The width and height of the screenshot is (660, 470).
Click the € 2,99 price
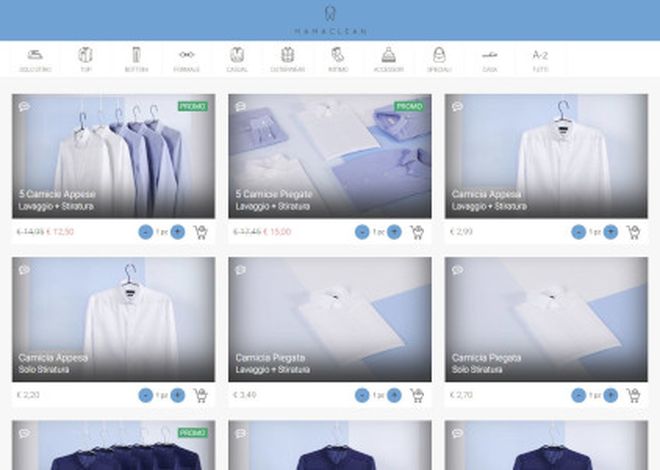[461, 232]
